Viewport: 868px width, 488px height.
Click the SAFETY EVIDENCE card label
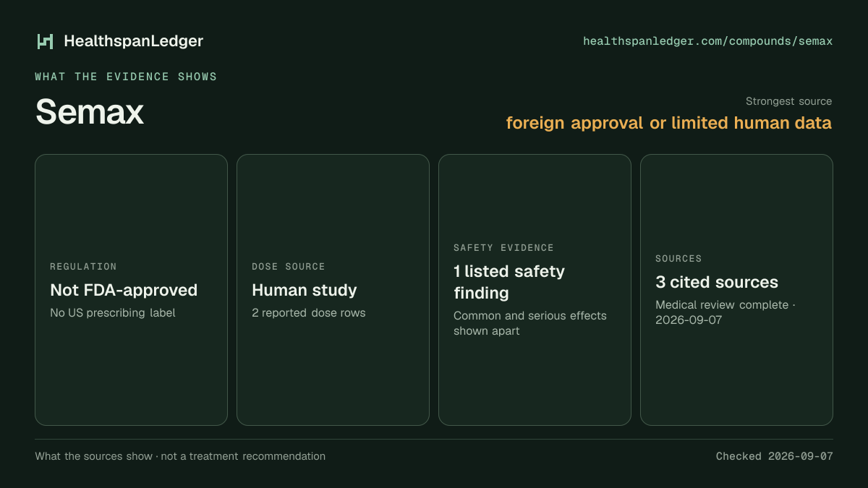point(504,248)
